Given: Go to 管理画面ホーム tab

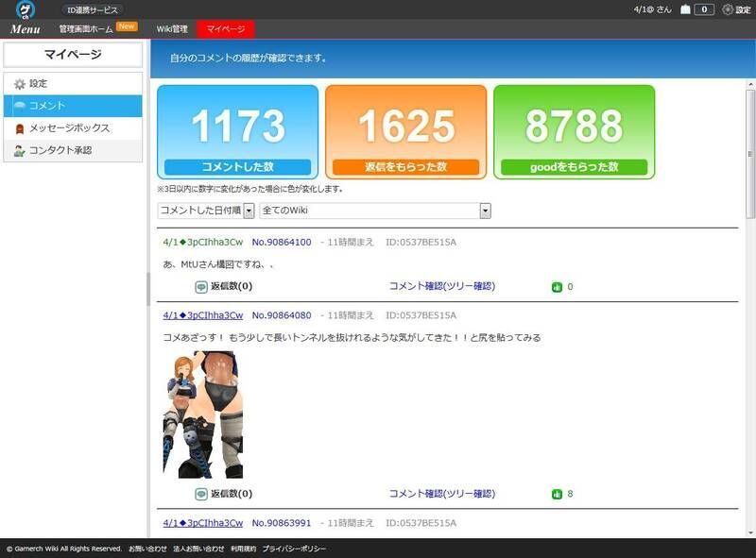Looking at the screenshot, I should click(x=86, y=29).
